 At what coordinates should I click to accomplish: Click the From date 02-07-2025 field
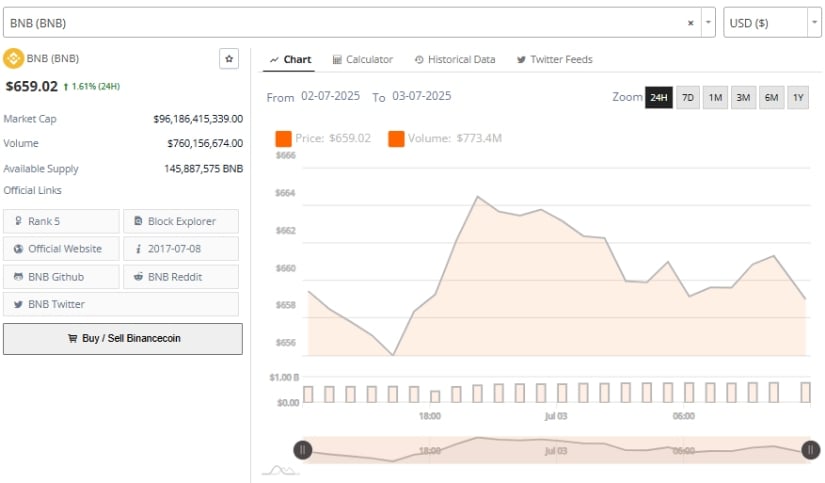click(x=330, y=96)
